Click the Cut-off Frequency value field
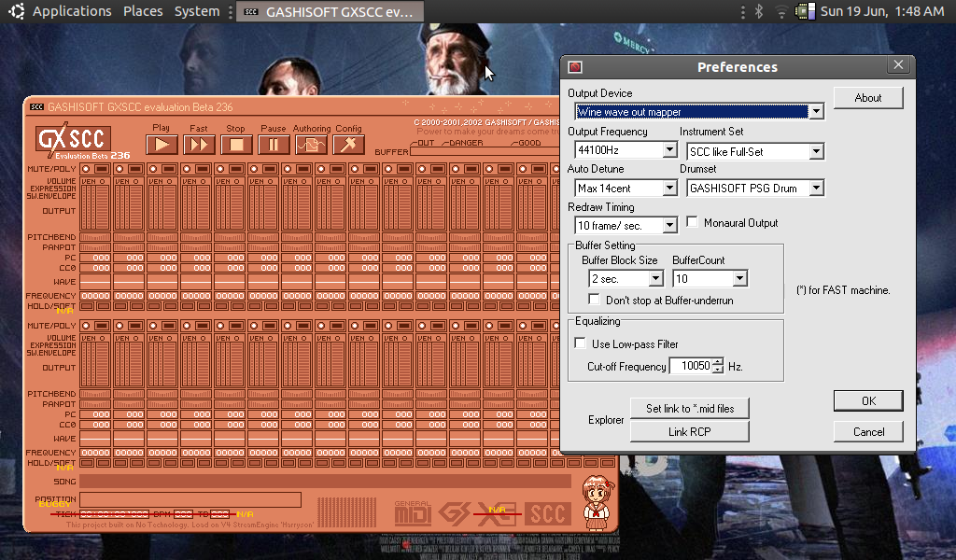This screenshot has width=956, height=560. [690, 367]
